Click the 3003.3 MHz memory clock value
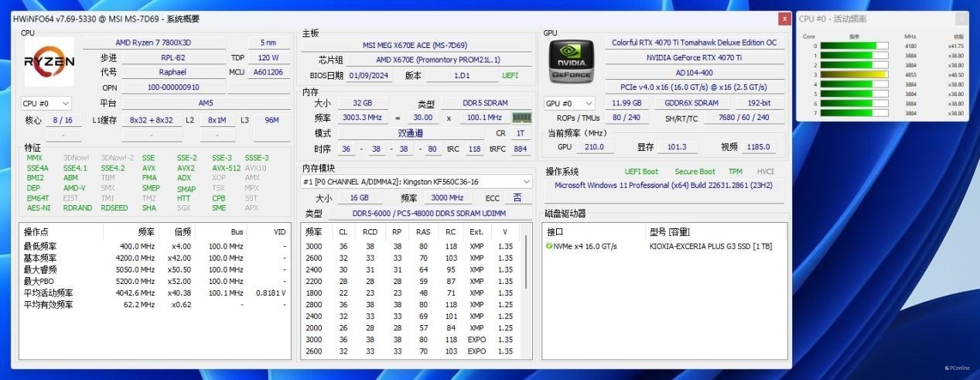The width and height of the screenshot is (980, 380). [x=364, y=118]
